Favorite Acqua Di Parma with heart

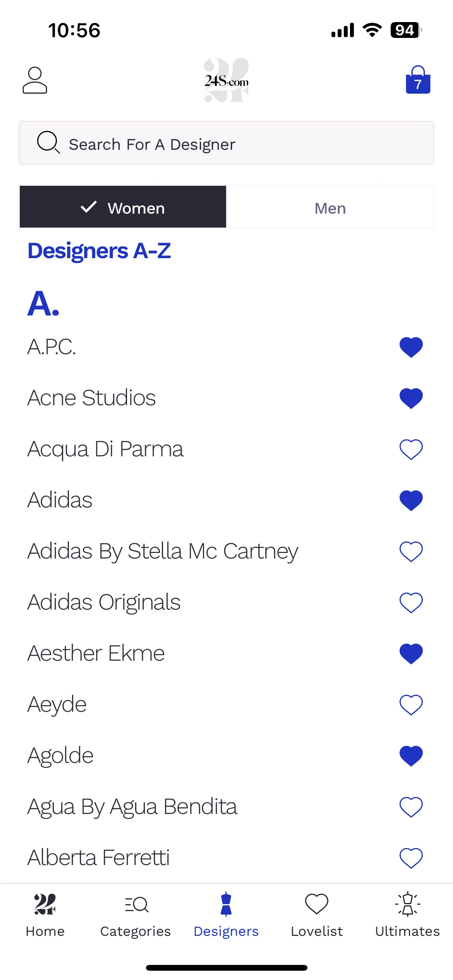pos(411,449)
